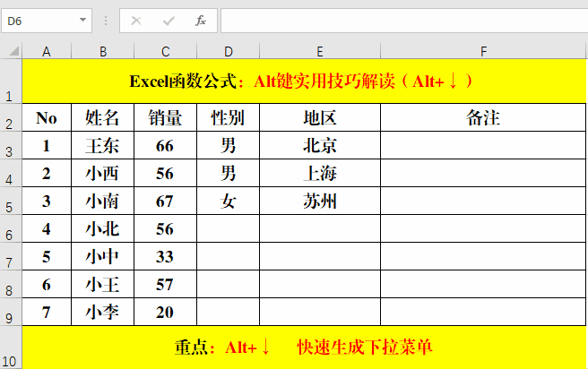Viewport: 588px width, 369px height.
Task: Click the '地区' header cell
Action: (320, 117)
